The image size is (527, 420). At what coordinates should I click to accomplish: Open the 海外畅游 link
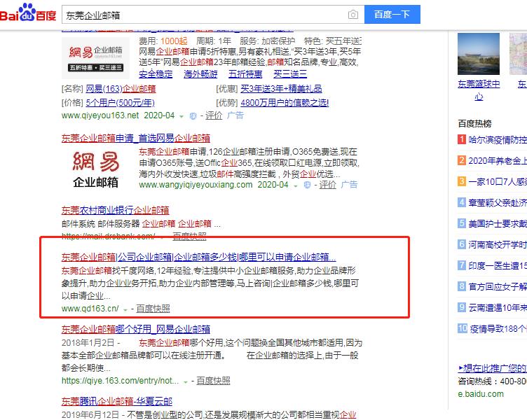[x=200, y=74]
